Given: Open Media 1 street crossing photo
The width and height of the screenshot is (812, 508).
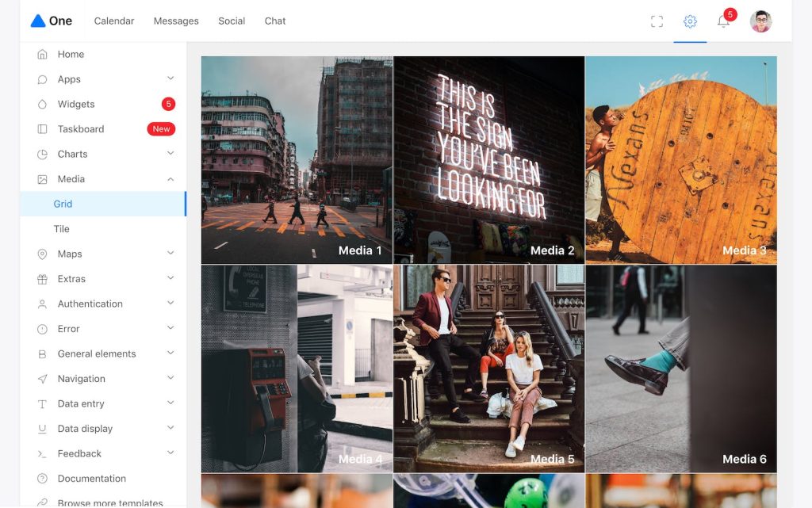Looking at the screenshot, I should pos(297,160).
